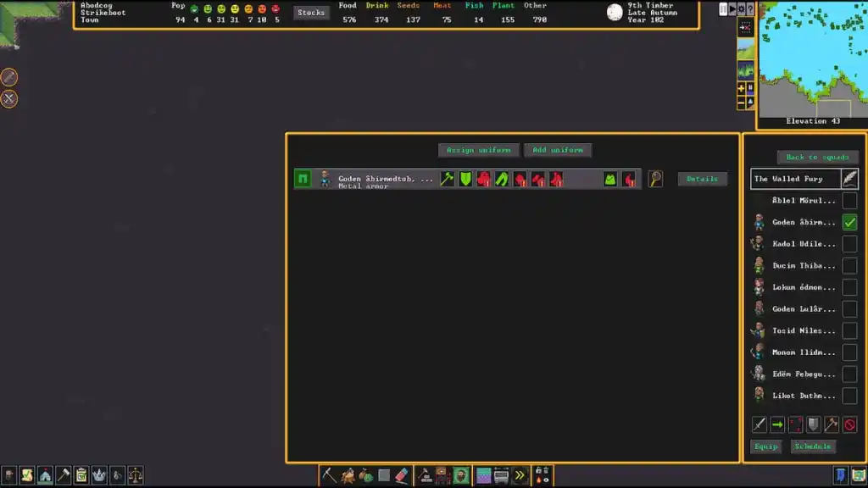Screen dimensions: 868x488
Task: Tick the checkbox for Likot Duthn
Action: [x=849, y=396]
